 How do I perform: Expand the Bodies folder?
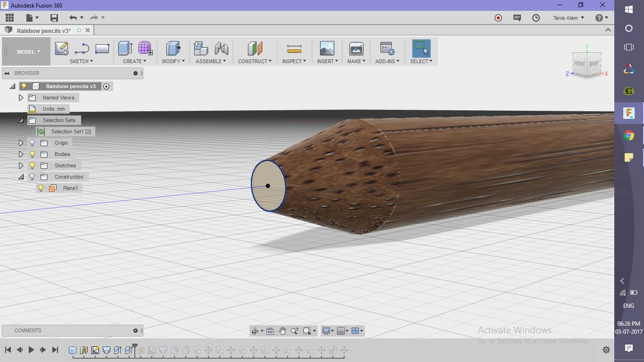(x=21, y=154)
